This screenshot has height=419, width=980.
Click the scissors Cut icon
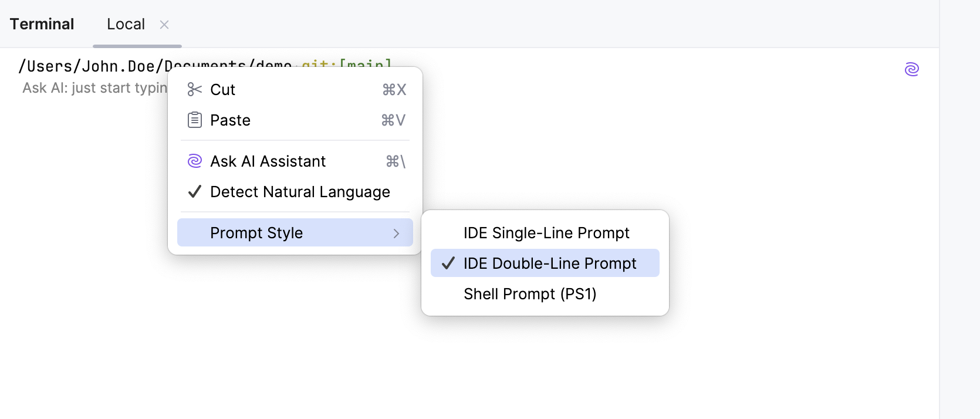[194, 89]
